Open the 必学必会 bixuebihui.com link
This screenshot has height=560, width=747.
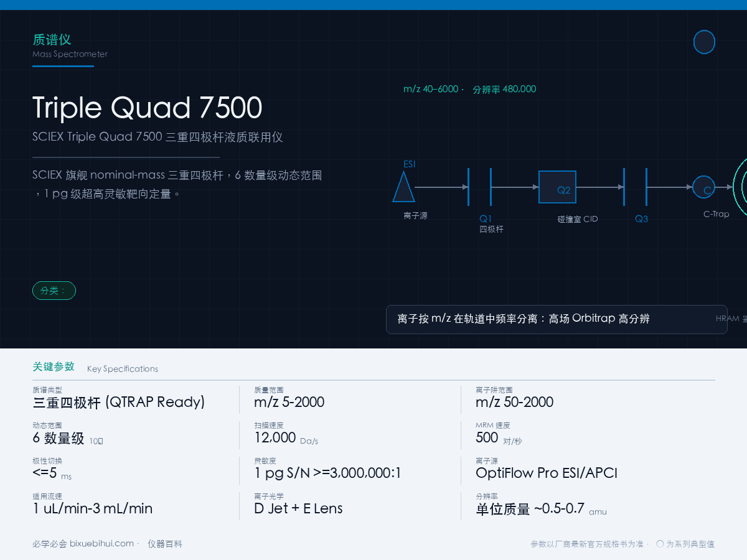pos(83,544)
